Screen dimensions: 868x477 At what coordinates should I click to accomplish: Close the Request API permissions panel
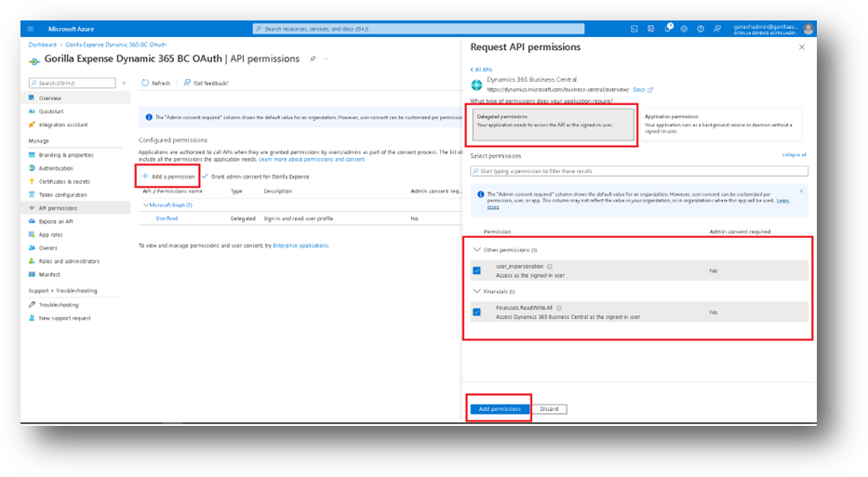click(802, 47)
